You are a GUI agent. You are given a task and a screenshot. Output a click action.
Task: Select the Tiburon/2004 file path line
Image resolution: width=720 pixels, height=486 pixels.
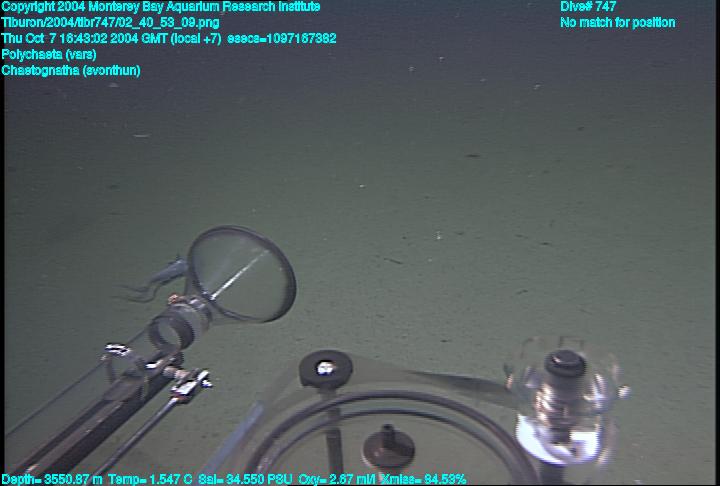(x=110, y=23)
